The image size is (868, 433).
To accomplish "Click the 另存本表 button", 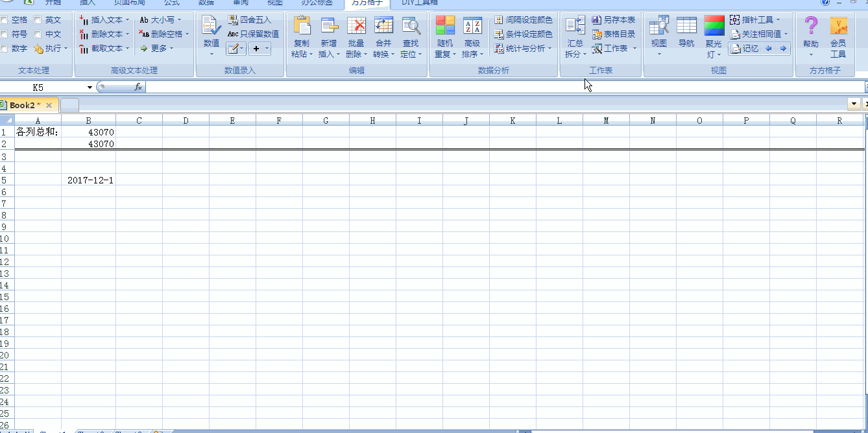I will click(614, 20).
